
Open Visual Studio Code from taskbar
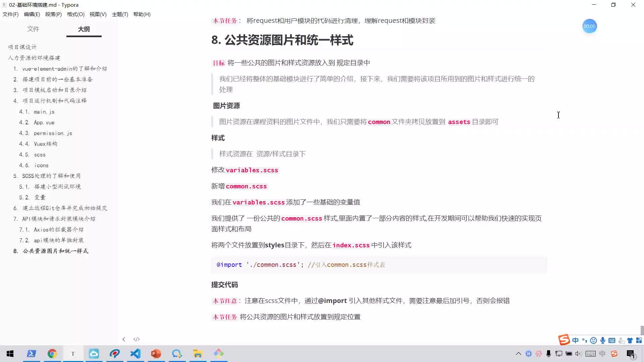(136, 354)
